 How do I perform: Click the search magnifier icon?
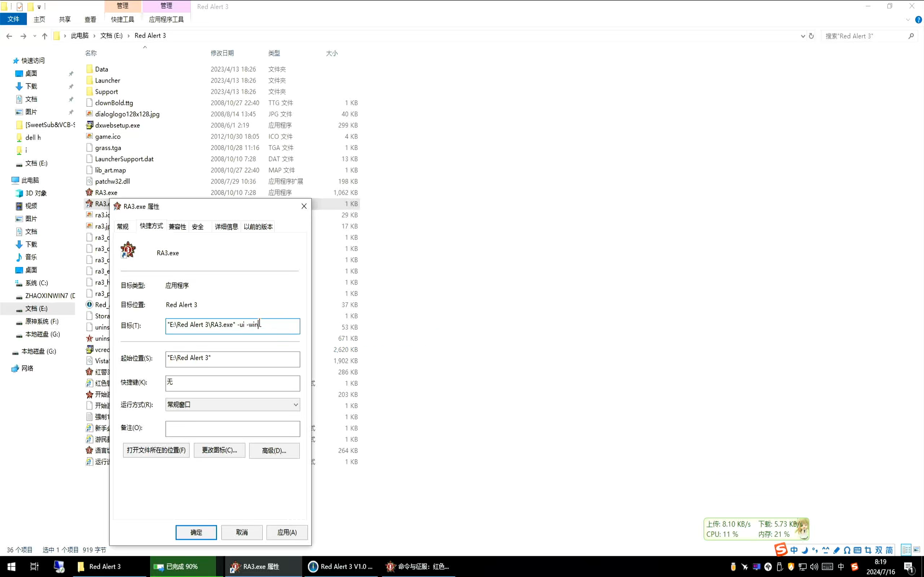pos(911,36)
